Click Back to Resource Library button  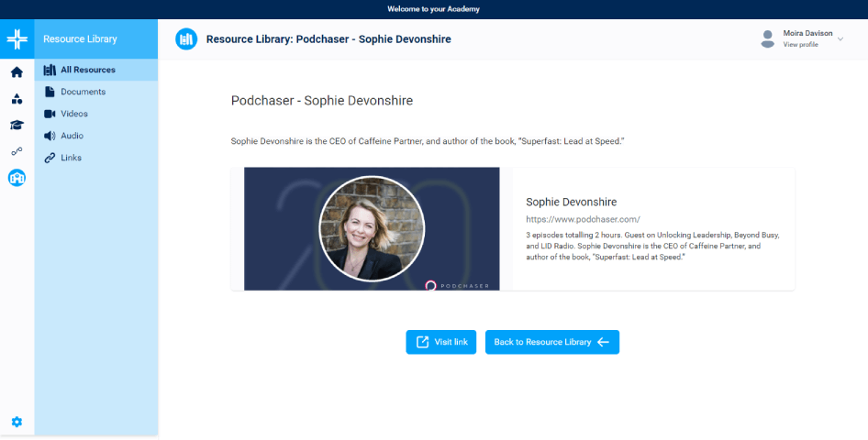point(551,342)
